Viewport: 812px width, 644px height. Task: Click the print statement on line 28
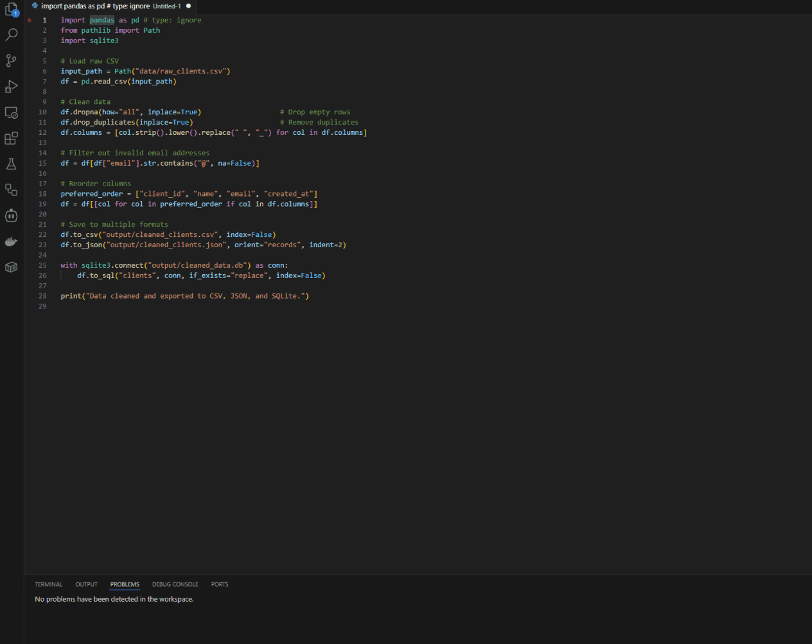185,296
